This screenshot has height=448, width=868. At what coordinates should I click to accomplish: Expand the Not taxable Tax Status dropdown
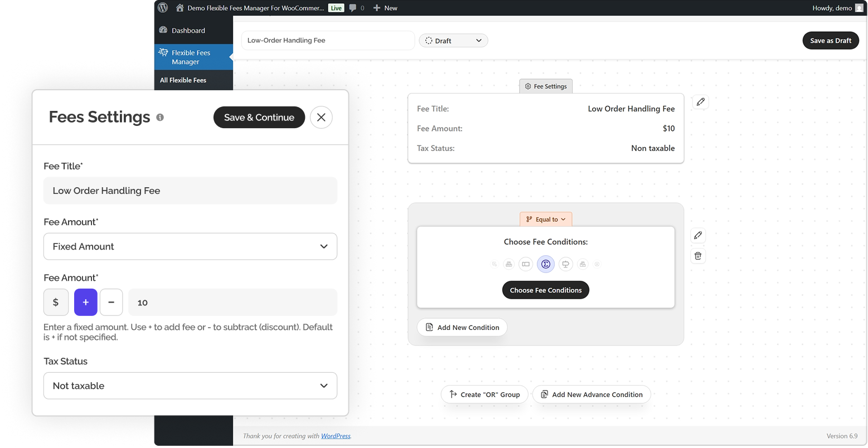190,386
